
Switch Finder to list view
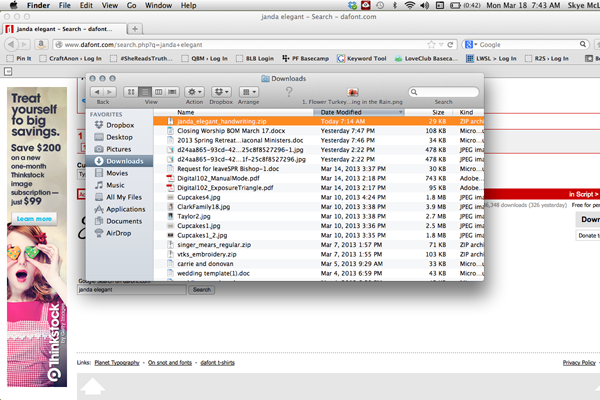pyautogui.click(x=145, y=92)
